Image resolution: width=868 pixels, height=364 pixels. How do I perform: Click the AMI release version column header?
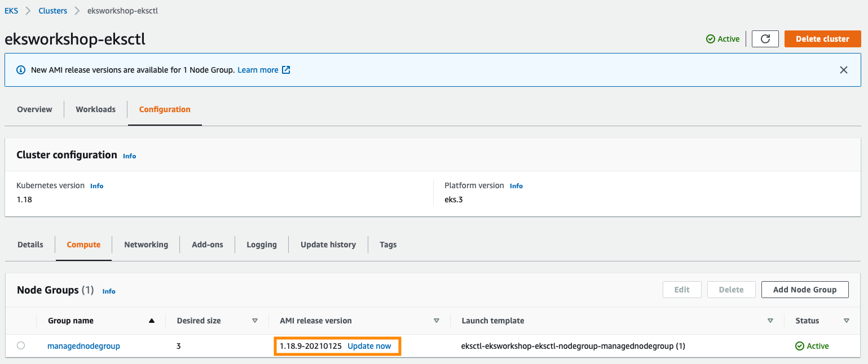(316, 321)
